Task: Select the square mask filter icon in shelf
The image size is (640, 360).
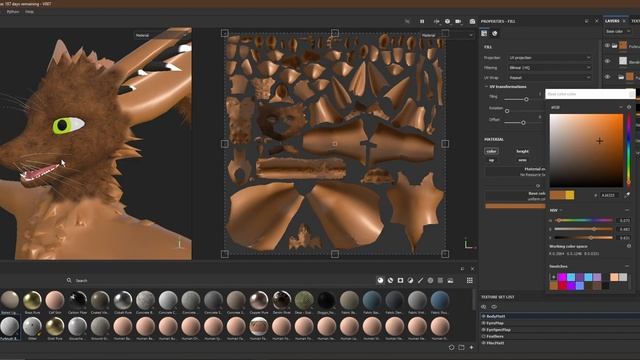Action: tap(400, 280)
